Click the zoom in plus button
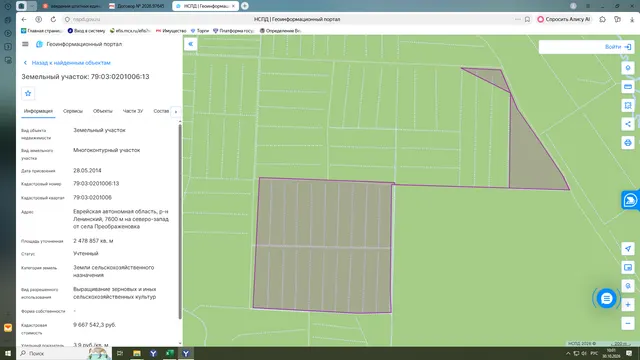Image resolution: width=640 pixels, height=360 pixels. [x=628, y=304]
